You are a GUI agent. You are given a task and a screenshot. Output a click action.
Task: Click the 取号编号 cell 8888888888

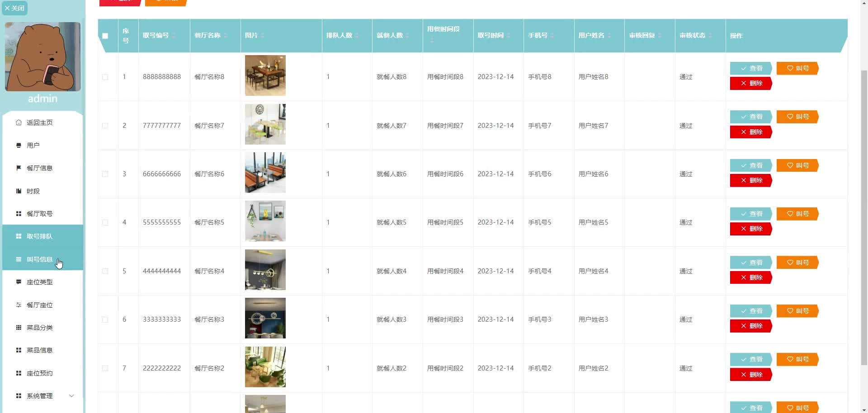(x=162, y=77)
